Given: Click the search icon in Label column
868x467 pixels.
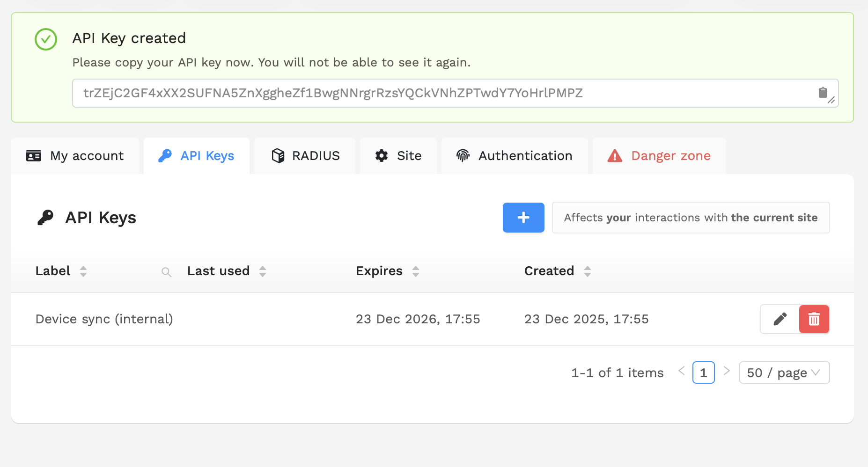Looking at the screenshot, I should (166, 272).
